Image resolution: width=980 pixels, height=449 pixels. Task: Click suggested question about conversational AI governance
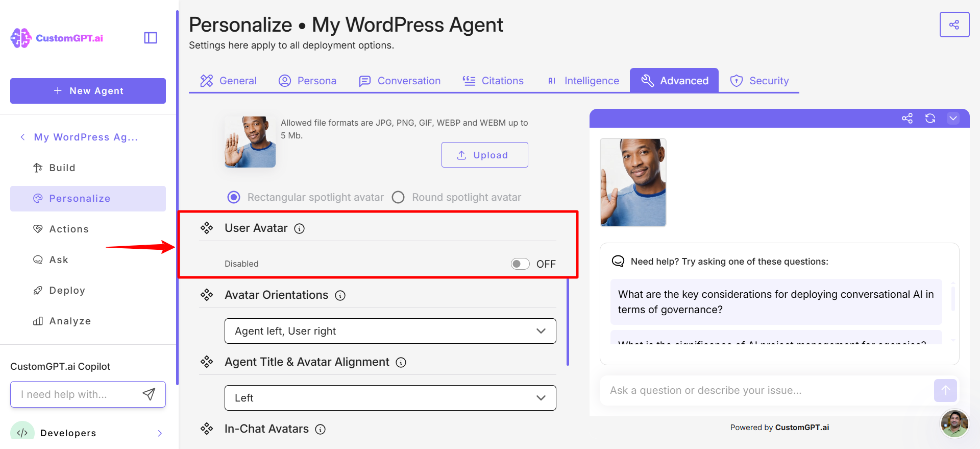click(776, 302)
